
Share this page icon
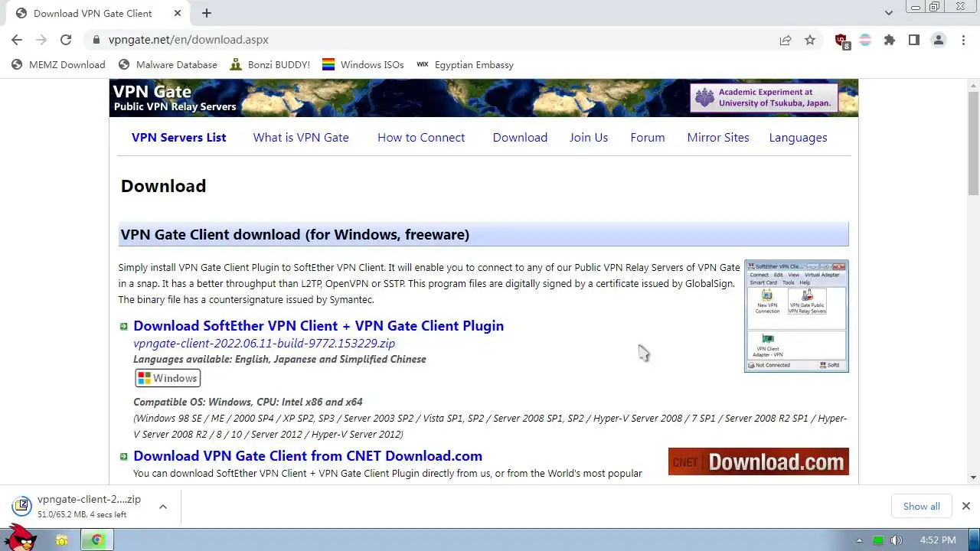(x=786, y=40)
